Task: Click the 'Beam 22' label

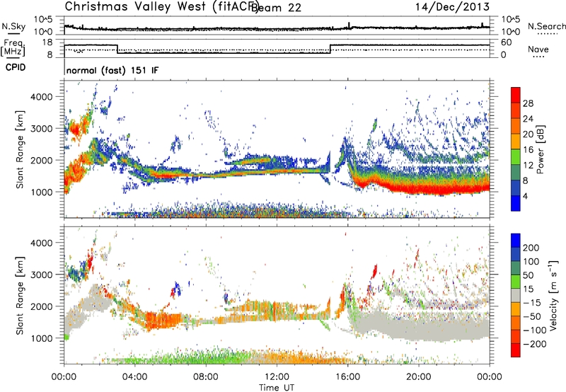Action: (x=276, y=8)
